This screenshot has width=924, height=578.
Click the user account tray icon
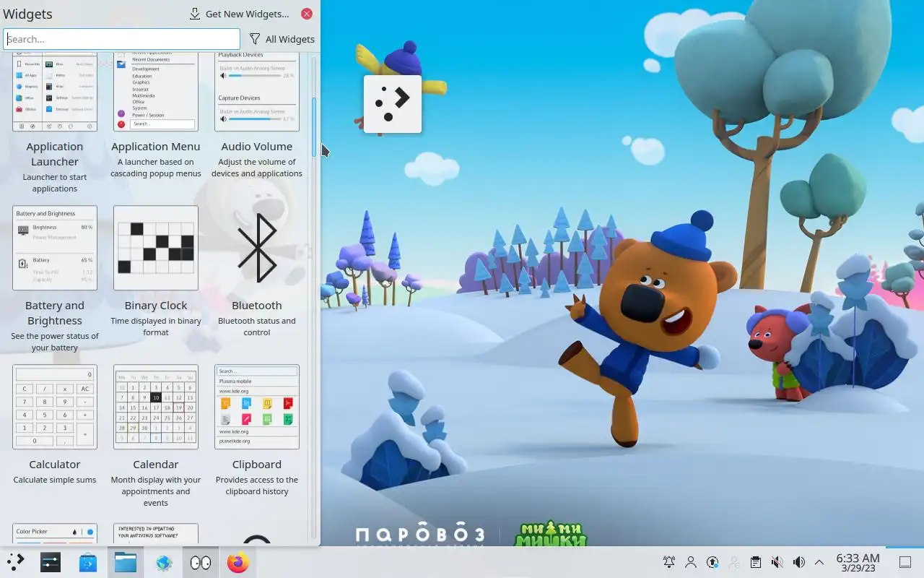click(x=691, y=562)
